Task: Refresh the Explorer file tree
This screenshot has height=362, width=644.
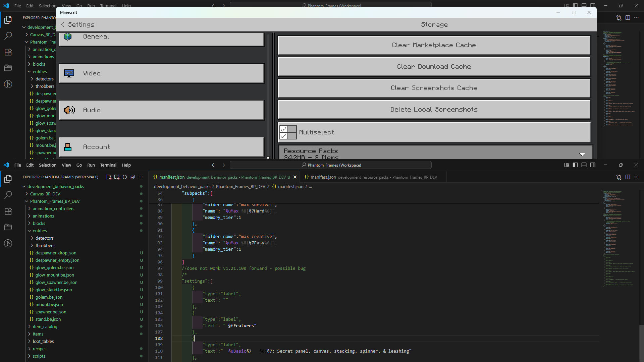Action: tap(125, 177)
